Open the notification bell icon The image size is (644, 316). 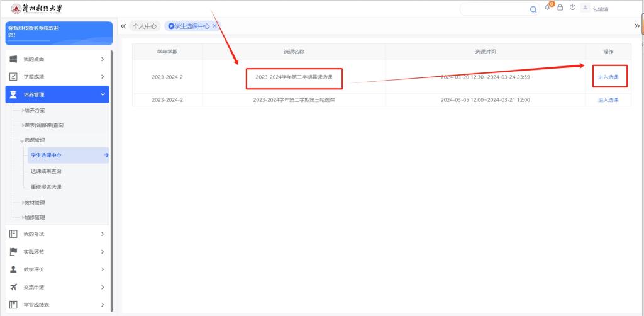point(548,8)
